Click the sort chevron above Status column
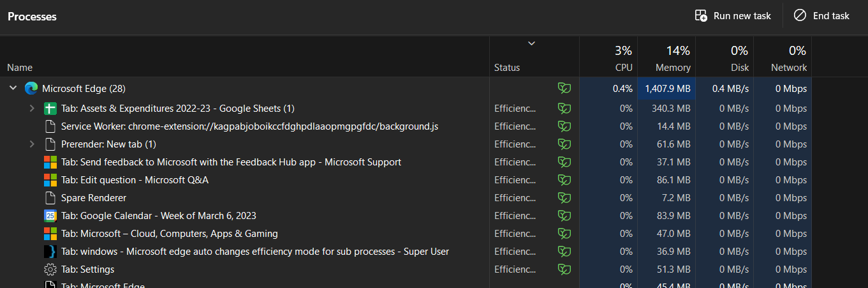 pos(531,43)
